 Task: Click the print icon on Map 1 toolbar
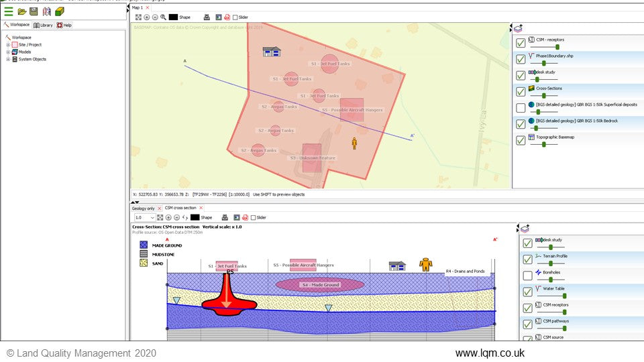point(207,17)
